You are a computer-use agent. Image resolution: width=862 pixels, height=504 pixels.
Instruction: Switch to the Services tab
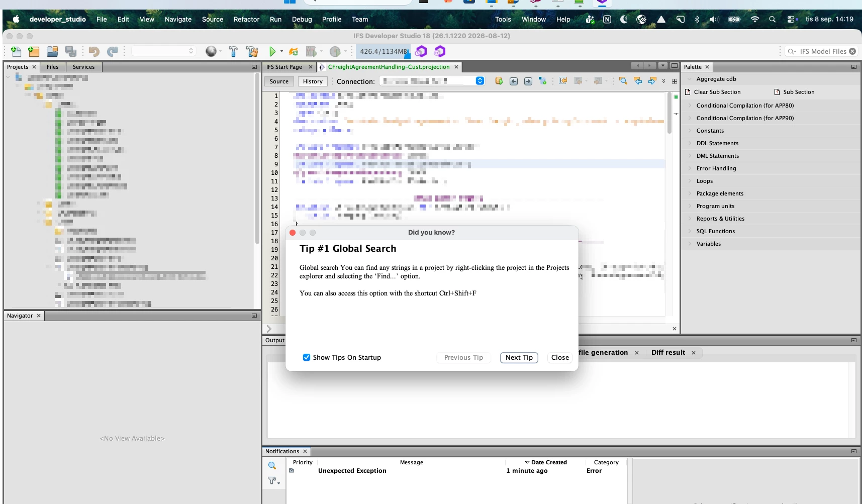(83, 67)
